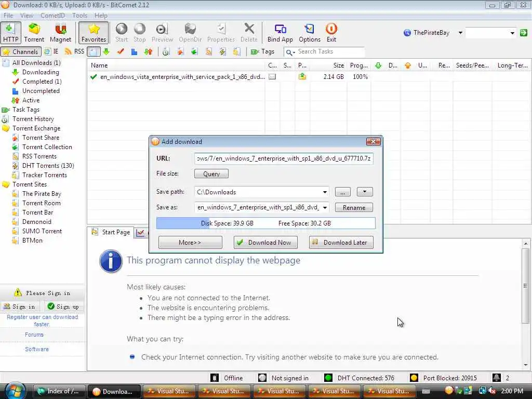Click the DHT Connected green status icon
Image resolution: width=532 pixels, height=399 pixels.
328,378
